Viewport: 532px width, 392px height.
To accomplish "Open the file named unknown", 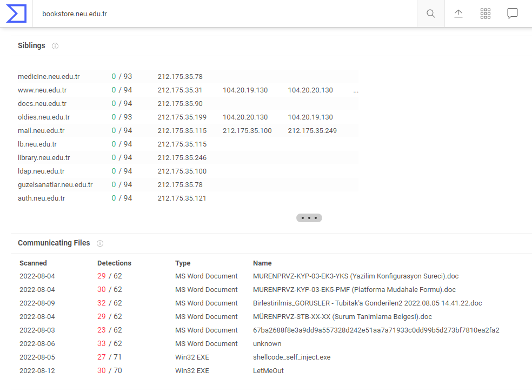I will click(267, 344).
